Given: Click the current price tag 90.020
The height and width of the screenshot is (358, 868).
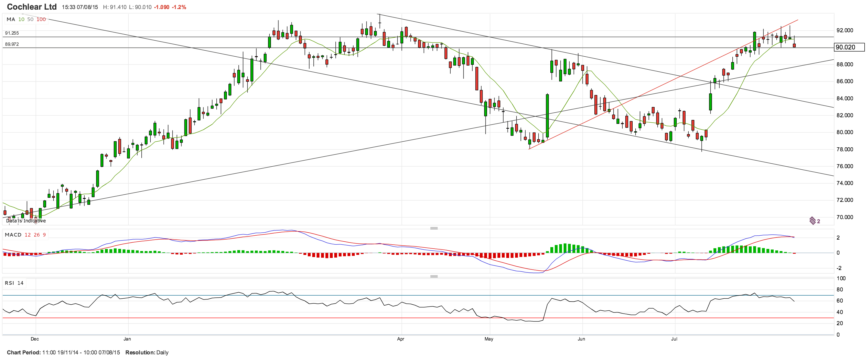Looking at the screenshot, I should pyautogui.click(x=849, y=47).
